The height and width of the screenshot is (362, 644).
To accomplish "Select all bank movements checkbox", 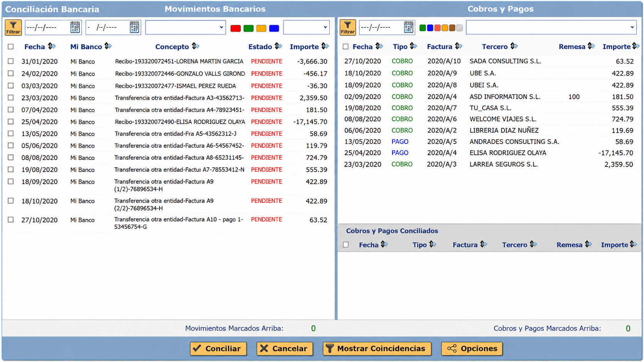I will [x=11, y=47].
